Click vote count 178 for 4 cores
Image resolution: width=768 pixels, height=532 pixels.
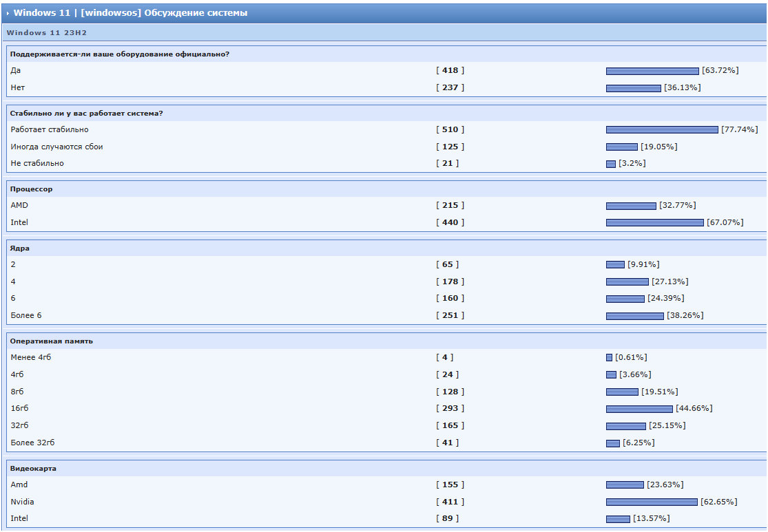pyautogui.click(x=450, y=282)
